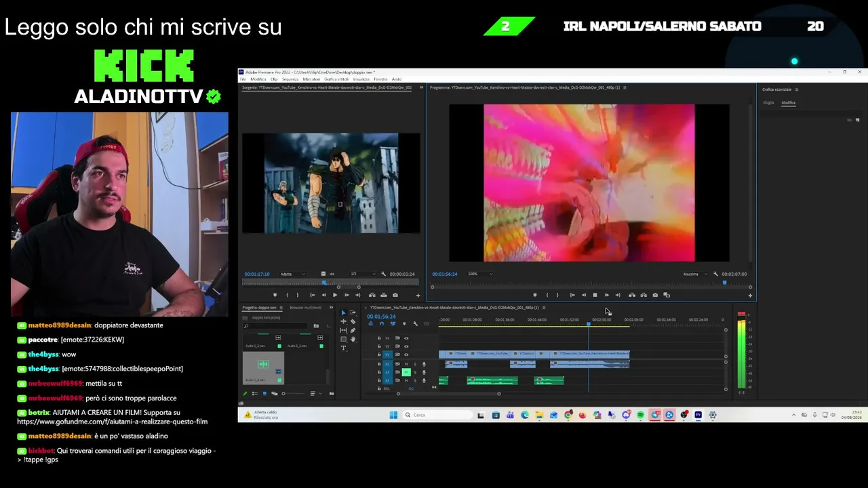
Task: Enable voice-over record on track A2
Action: pos(424,372)
